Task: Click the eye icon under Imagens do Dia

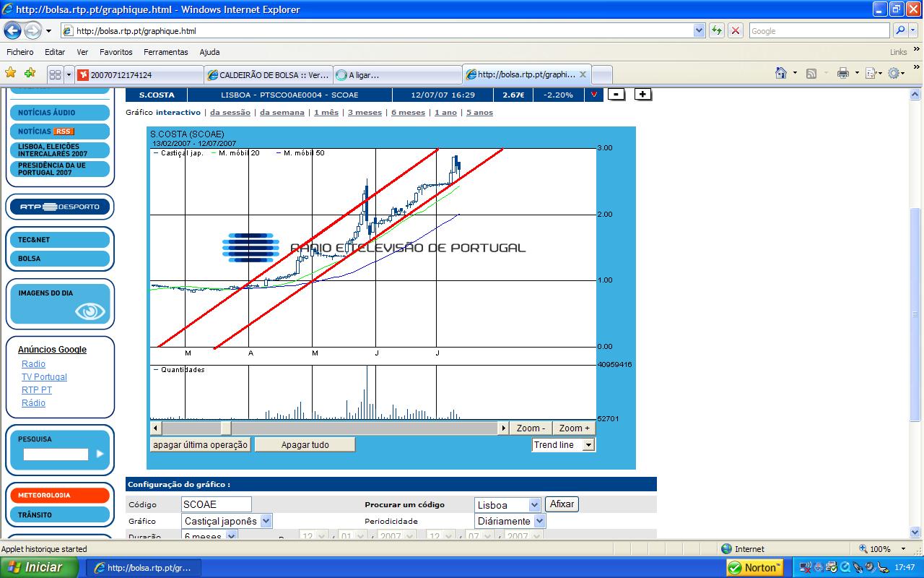Action: [90, 312]
